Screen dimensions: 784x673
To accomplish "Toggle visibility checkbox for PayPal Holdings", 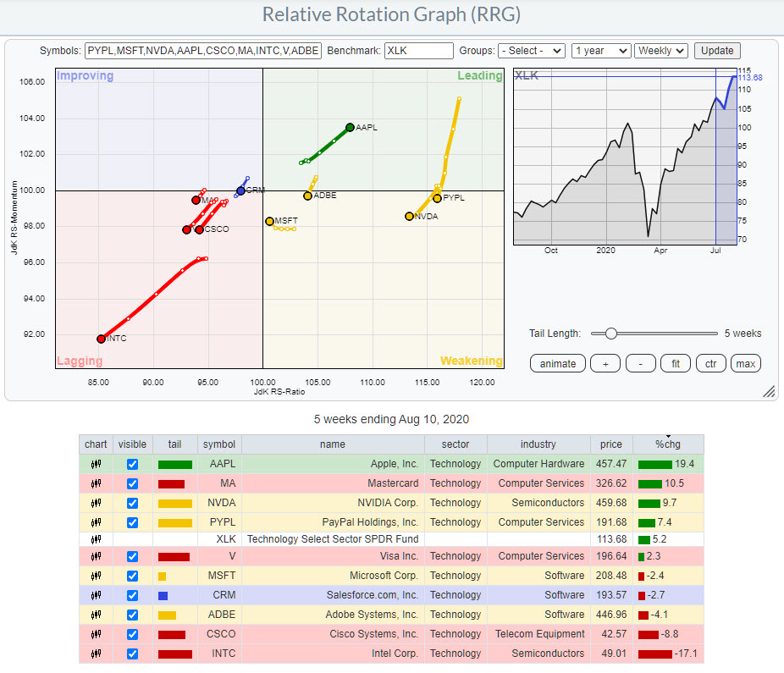I will (x=132, y=522).
